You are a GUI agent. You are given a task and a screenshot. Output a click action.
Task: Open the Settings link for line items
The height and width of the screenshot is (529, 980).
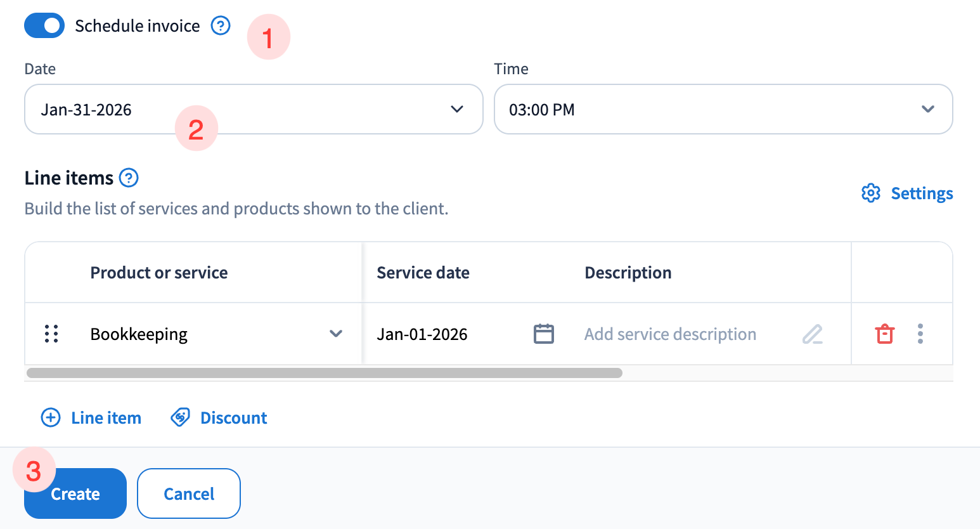[x=922, y=193]
